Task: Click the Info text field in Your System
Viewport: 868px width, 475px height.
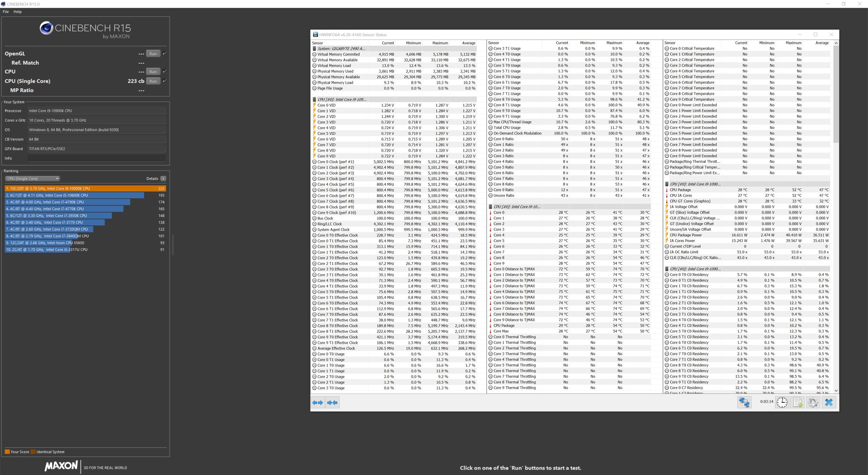Action: click(97, 158)
